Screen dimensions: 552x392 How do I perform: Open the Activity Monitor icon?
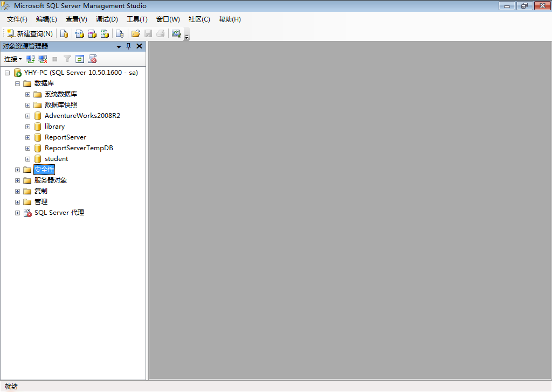point(176,33)
